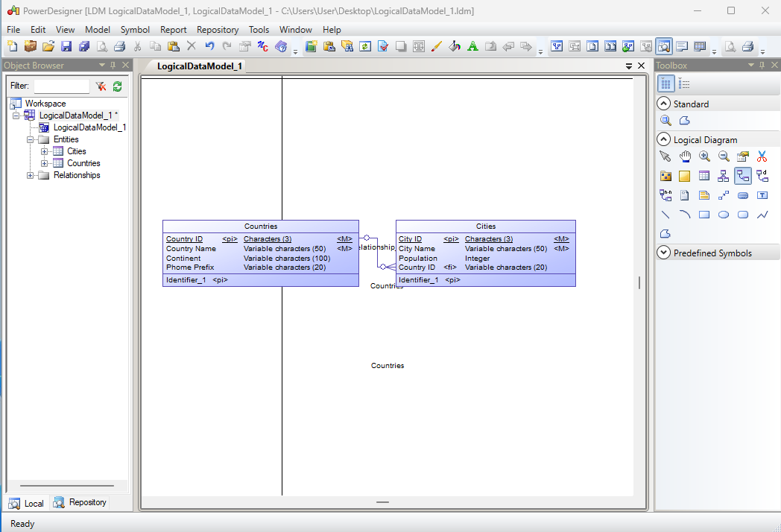Select the Relationship tool in Toolbox
Viewport: 781px width, 532px height.
point(743,176)
